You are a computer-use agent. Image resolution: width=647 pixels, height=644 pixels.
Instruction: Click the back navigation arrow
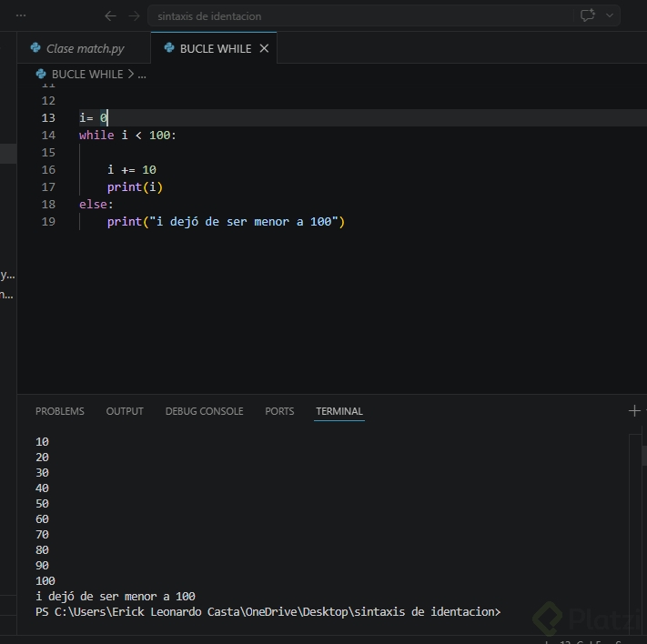pos(110,16)
